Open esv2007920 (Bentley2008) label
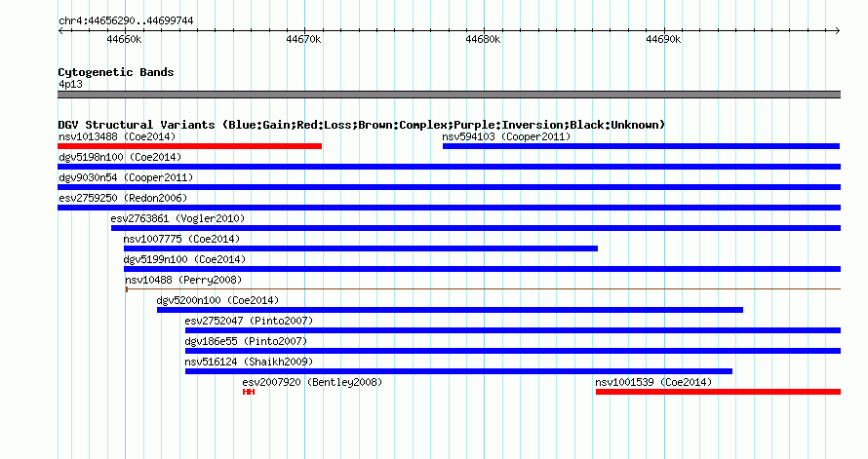The height and width of the screenshot is (459, 868). click(312, 382)
